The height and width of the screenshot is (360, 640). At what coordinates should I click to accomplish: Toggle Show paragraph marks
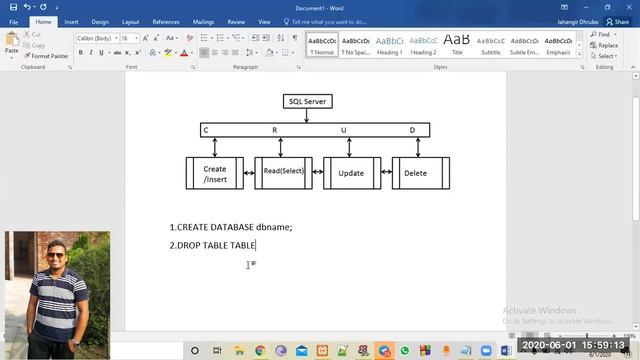coord(295,38)
